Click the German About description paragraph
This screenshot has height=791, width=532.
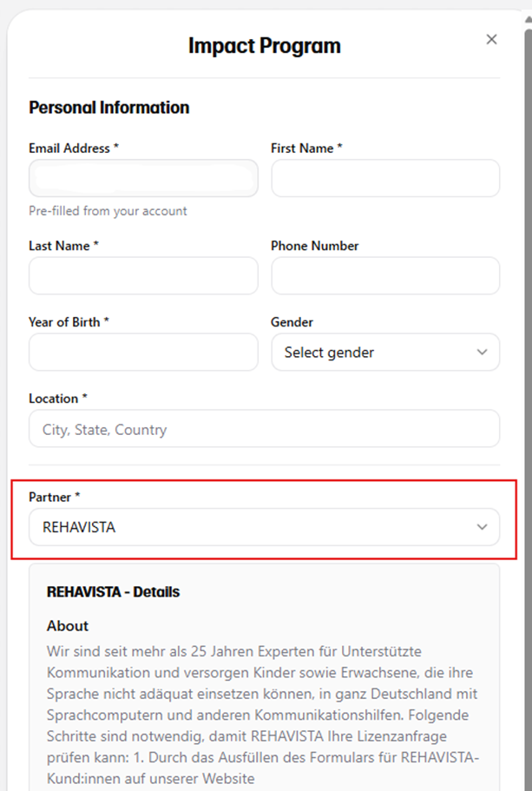(262, 715)
